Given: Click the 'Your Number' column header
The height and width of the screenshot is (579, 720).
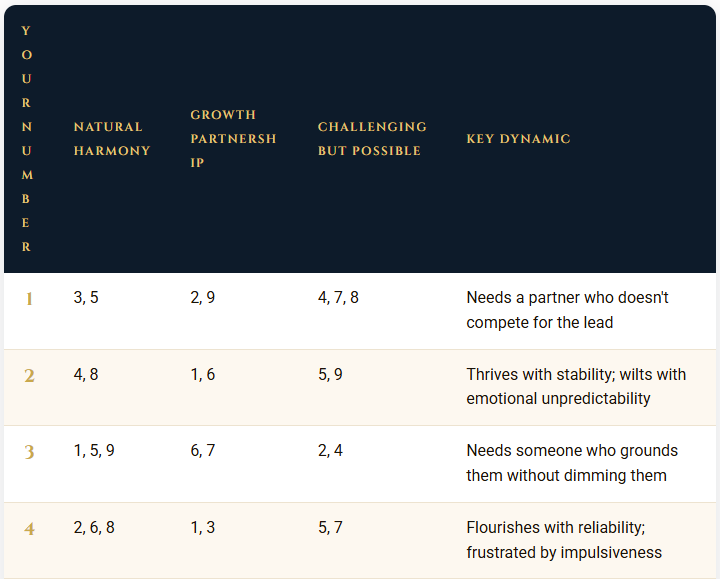Looking at the screenshot, I should 27,139.
